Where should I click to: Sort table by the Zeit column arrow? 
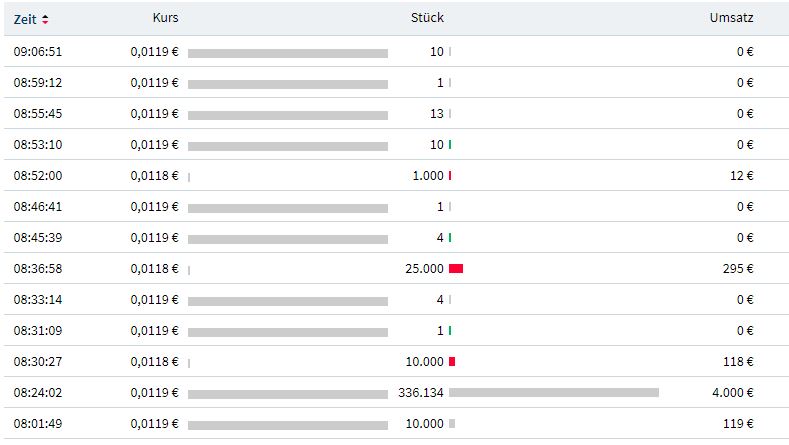45,19
